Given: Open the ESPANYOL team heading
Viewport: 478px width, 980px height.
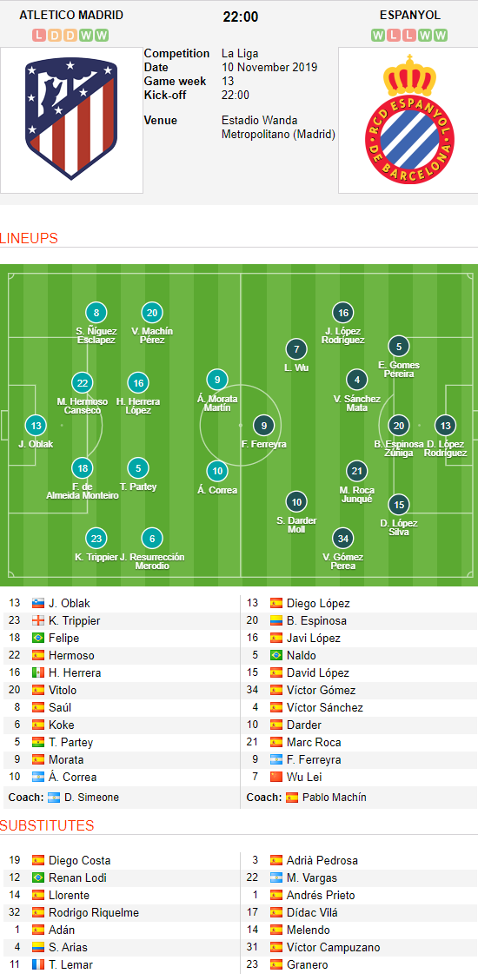Looking at the screenshot, I should point(410,15).
